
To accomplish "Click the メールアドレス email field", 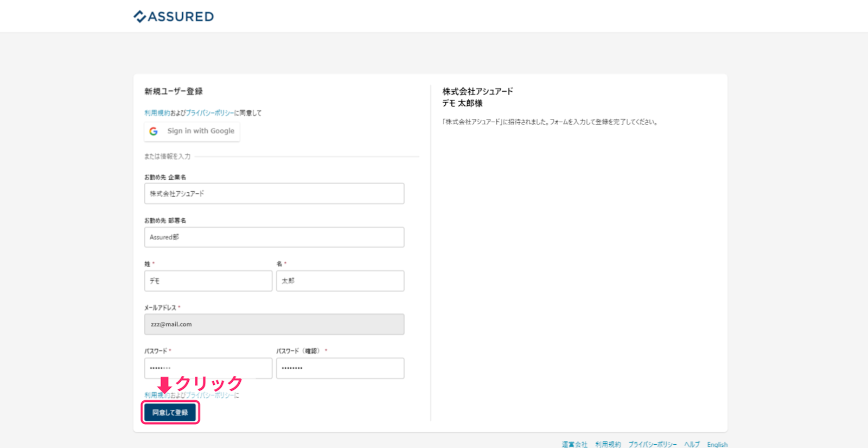I will point(274,324).
